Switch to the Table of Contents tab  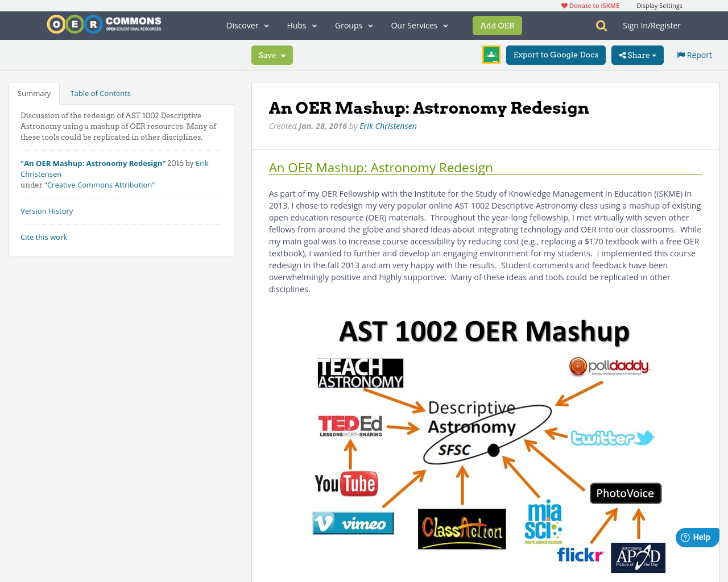100,92
